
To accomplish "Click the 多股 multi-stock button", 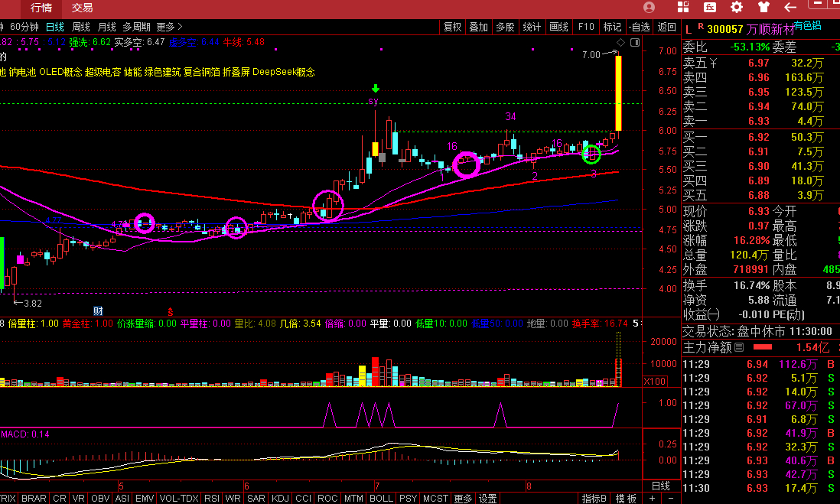I will [505, 27].
